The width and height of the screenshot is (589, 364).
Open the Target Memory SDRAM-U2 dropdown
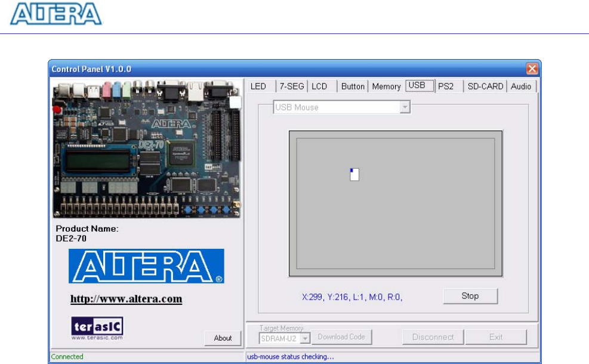click(x=305, y=338)
